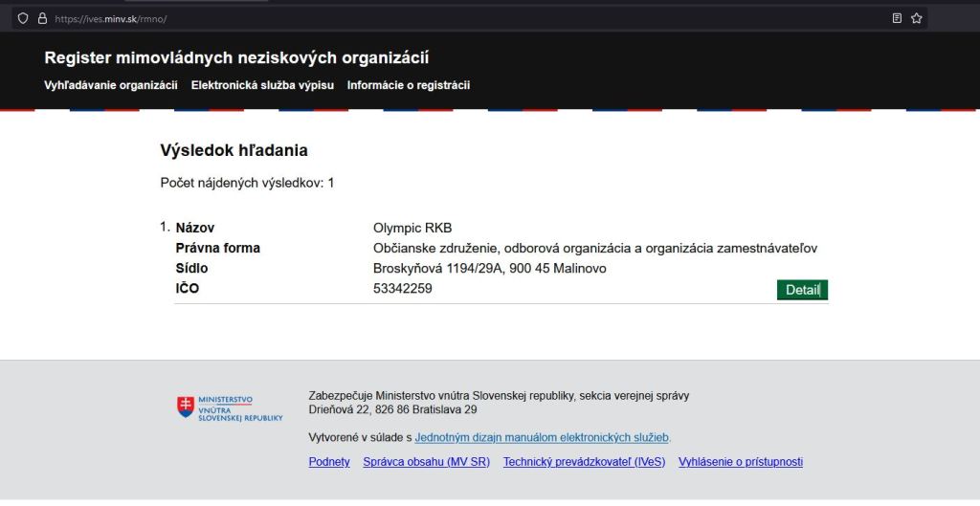
Task: Open Technický prevádzkovateľ (IVeS) link
Action: (x=584, y=462)
